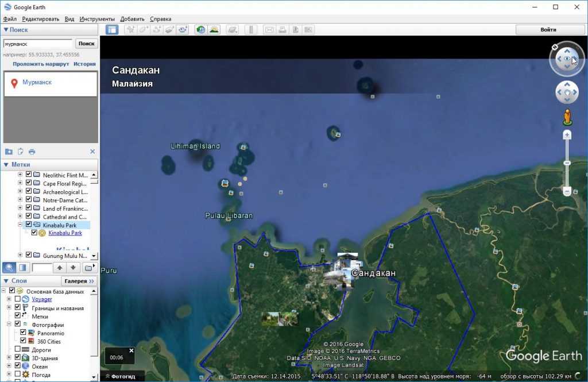Toggle sunlight across the landscape icon

point(214,30)
